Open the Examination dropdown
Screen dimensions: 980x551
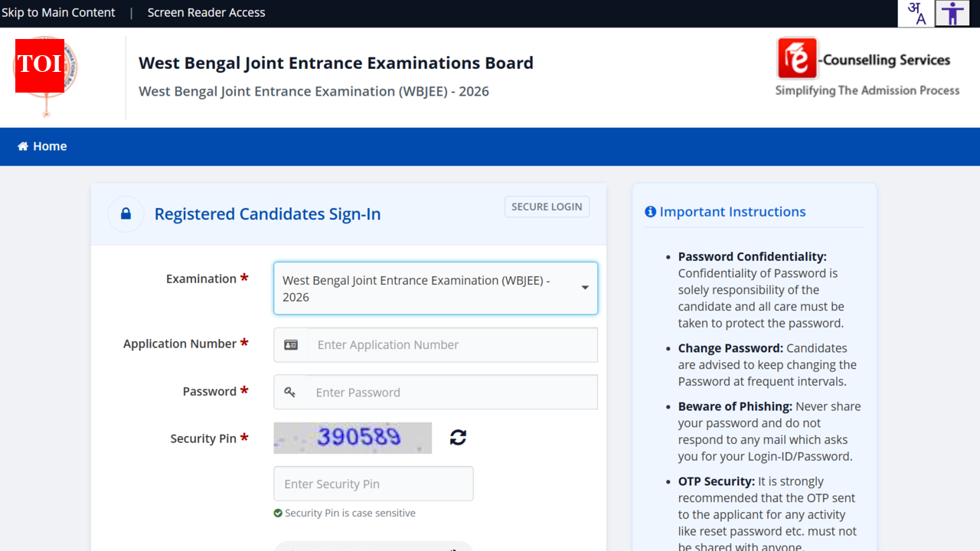[435, 289]
